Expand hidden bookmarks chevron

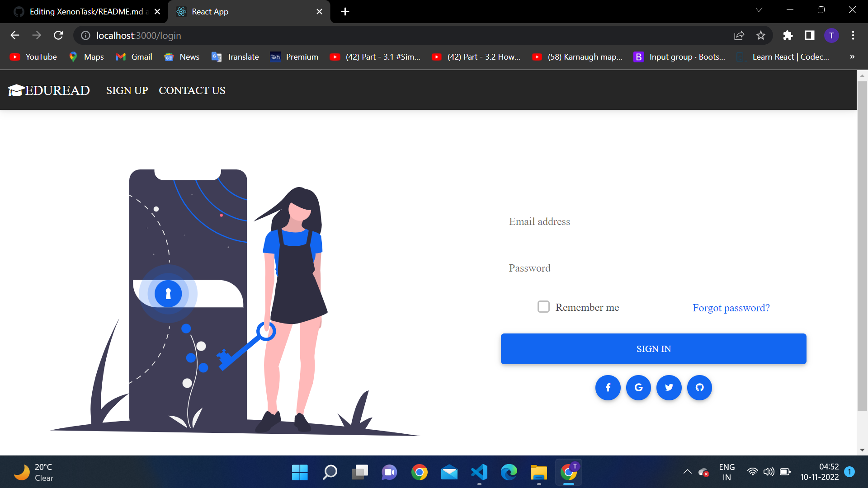coord(852,57)
